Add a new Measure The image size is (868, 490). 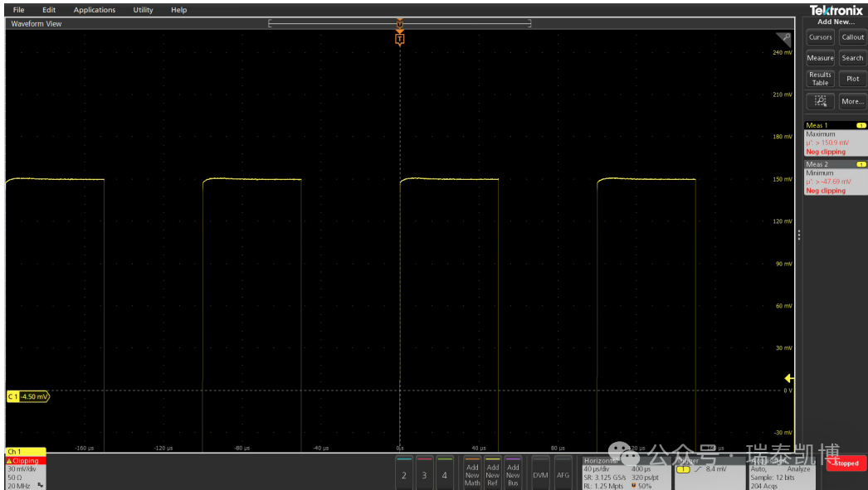[820, 58]
